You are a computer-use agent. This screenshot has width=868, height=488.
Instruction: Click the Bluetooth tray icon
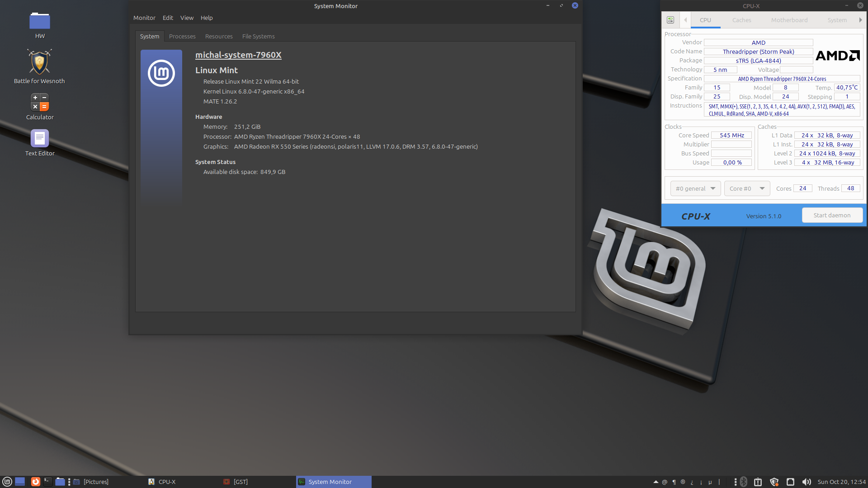point(744,482)
